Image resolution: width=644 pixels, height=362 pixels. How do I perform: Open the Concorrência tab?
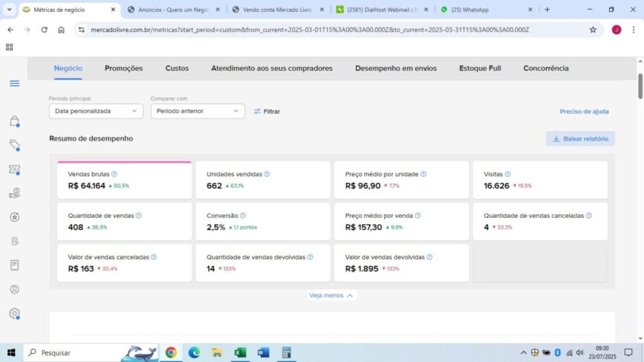[546, 68]
